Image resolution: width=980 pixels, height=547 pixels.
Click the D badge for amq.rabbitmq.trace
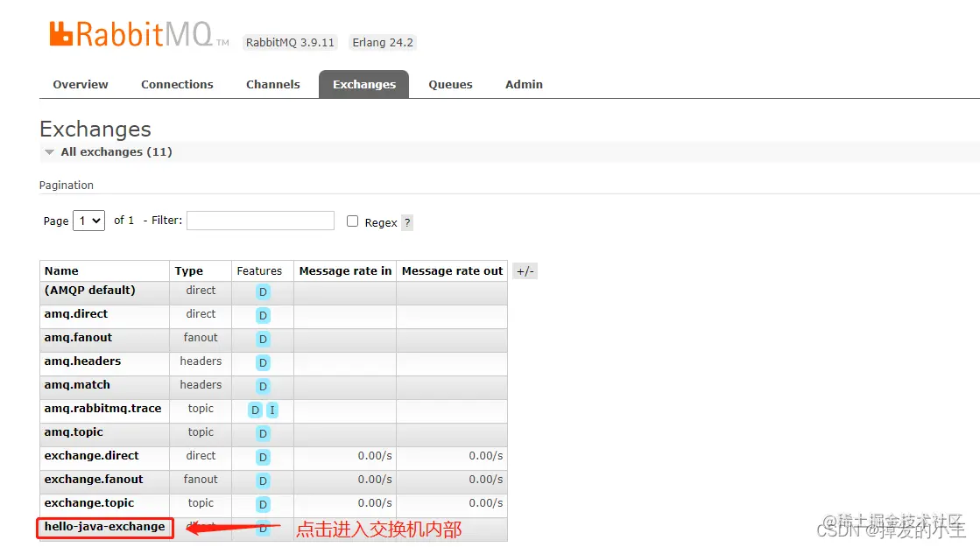[x=255, y=410]
